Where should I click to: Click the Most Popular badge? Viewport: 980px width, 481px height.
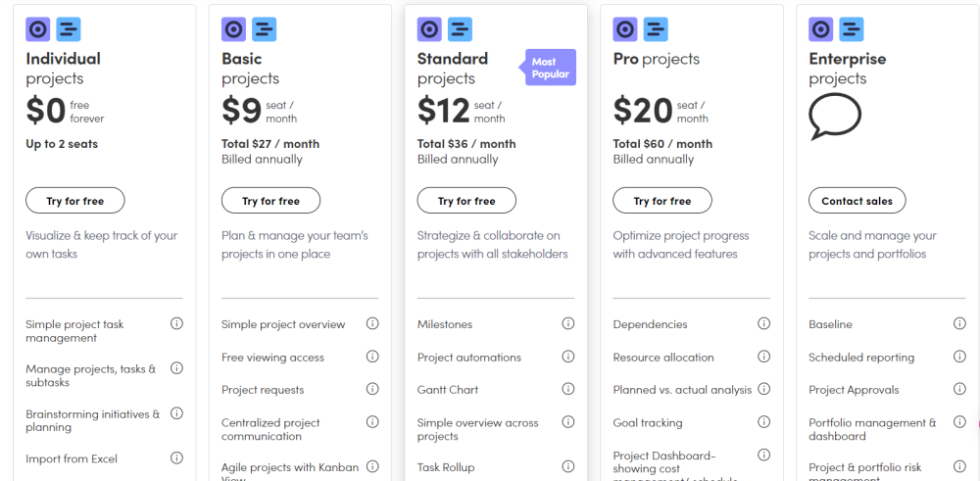coord(550,68)
